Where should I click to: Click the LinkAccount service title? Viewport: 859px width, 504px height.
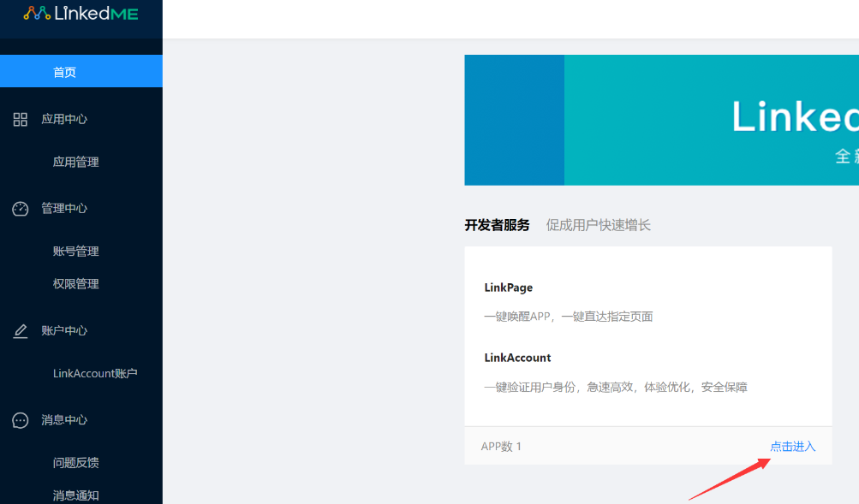[x=517, y=358]
